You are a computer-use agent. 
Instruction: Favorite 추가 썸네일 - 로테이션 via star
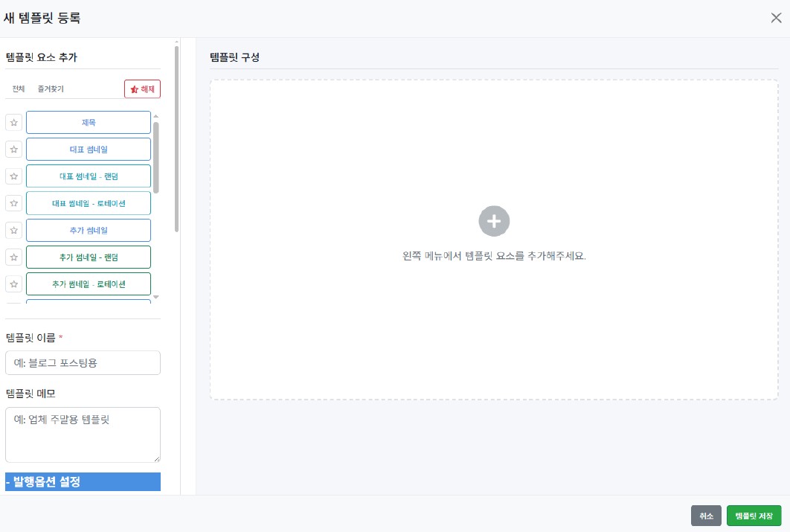point(13,284)
